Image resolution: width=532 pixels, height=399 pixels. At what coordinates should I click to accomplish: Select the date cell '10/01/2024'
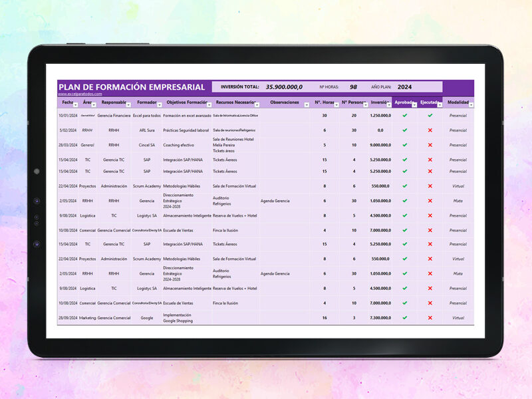coord(68,115)
